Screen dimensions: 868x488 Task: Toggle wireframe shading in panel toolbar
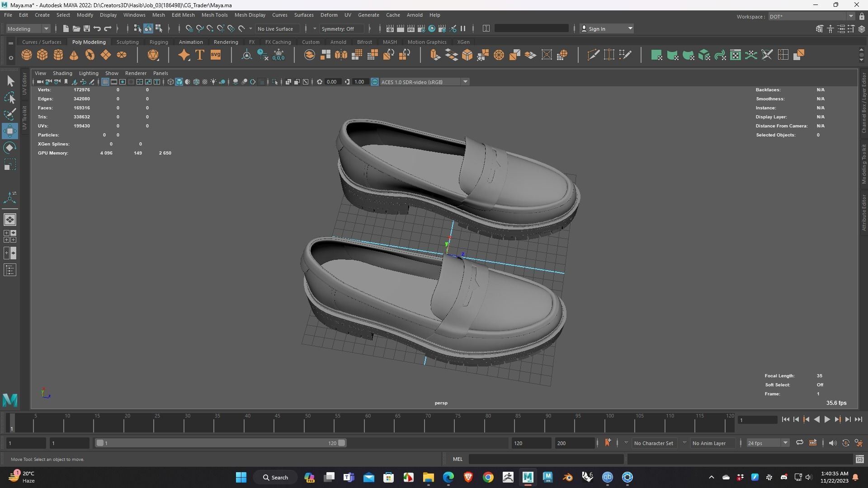pos(170,82)
